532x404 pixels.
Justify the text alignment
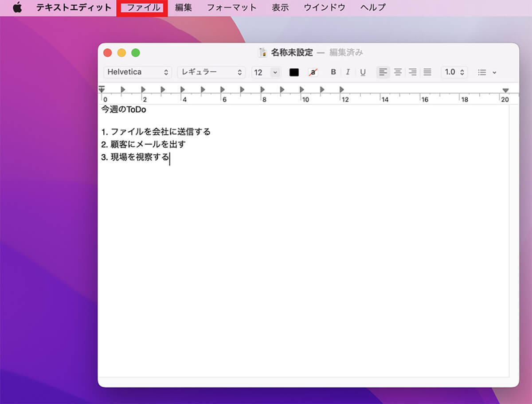(427, 72)
